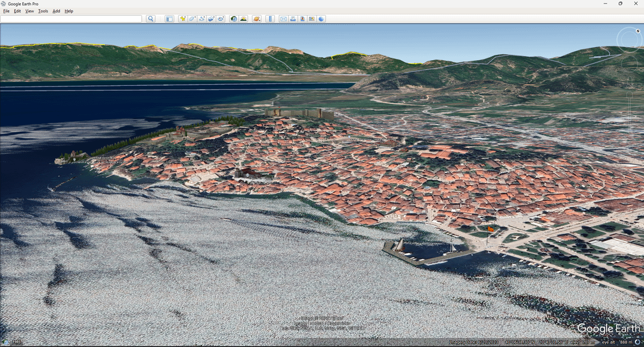
Task: Open View in Google Maps icon
Action: click(312, 19)
